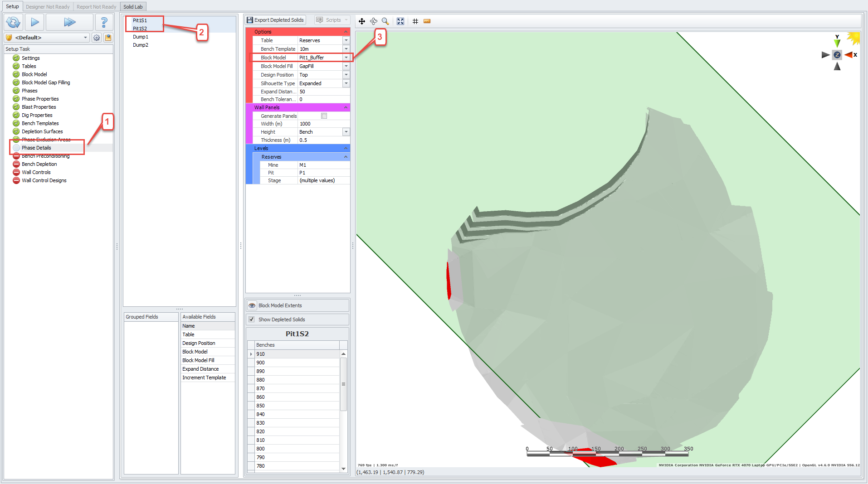The width and height of the screenshot is (868, 484).
Task: Click the ruler measure tool icon
Action: (x=427, y=21)
